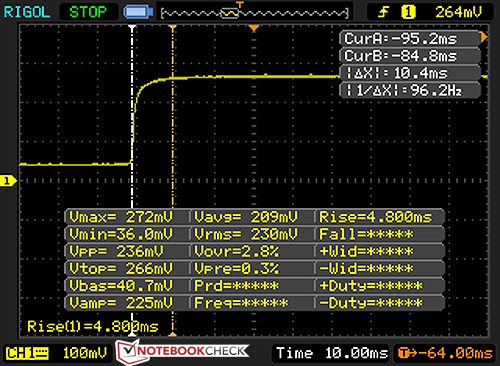Screen dimensions: 500x366
Task: Click the battery status icon
Action: [138, 12]
